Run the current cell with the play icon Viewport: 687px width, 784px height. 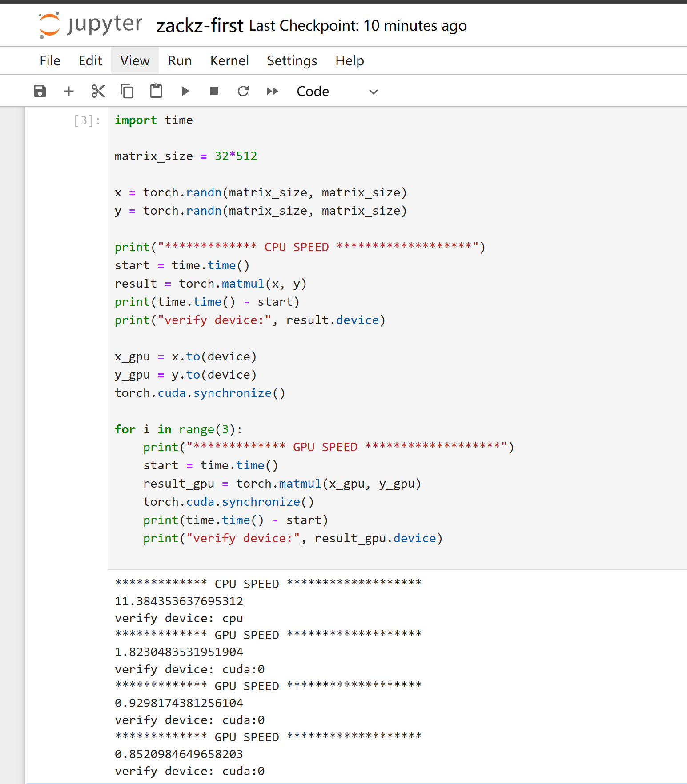point(185,91)
